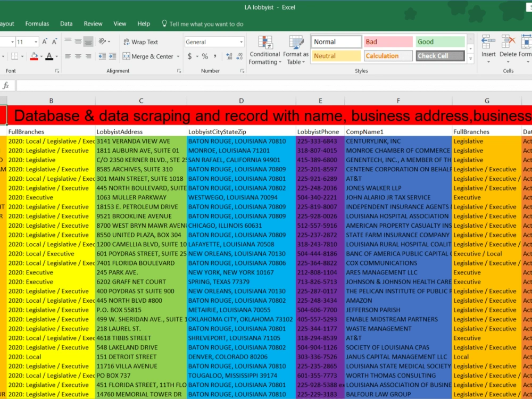Expand the borders dropdown arrow
The width and height of the screenshot is (532, 399).
pyautogui.click(x=22, y=56)
